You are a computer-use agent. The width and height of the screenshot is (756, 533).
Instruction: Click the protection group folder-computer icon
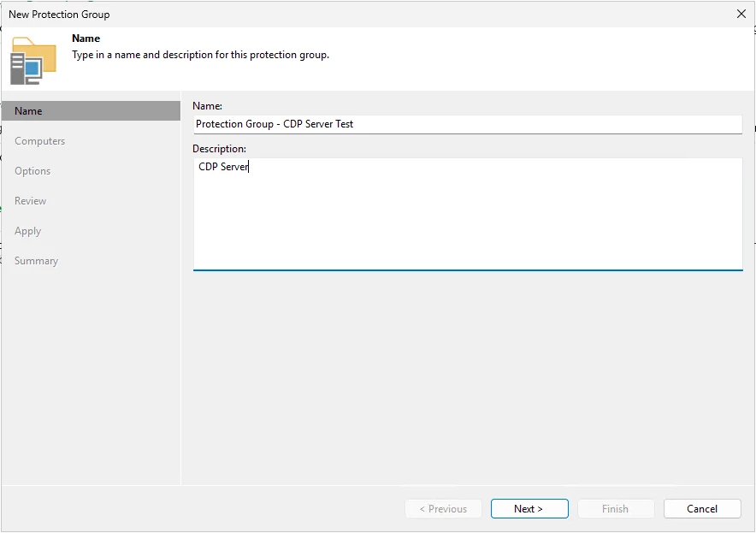(x=33, y=60)
